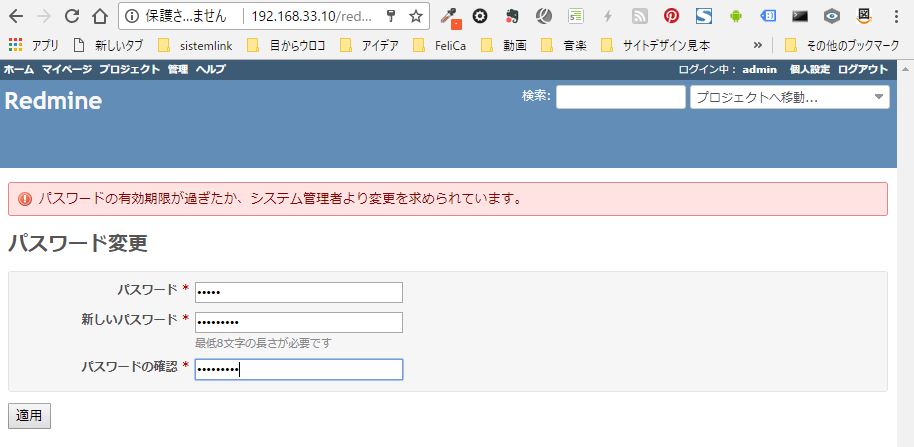Click the 最低8文字の長さが必要です hint text
Image resolution: width=914 pixels, height=447 pixels.
pos(263,343)
